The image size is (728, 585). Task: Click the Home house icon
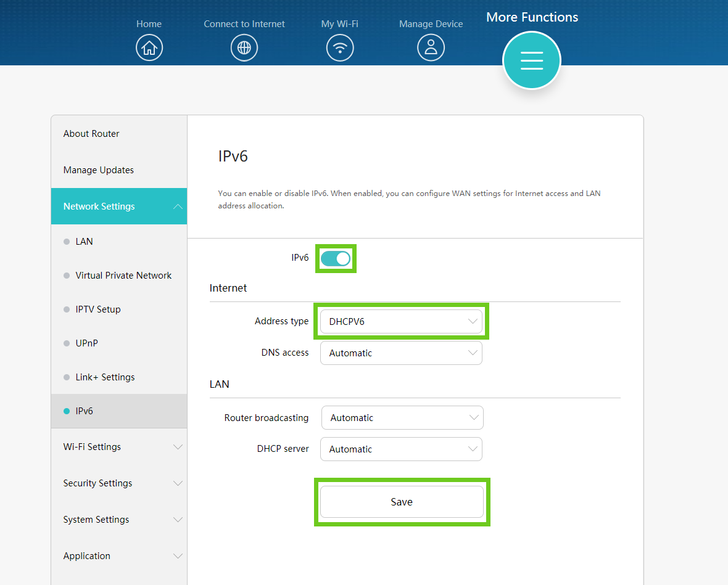(x=149, y=47)
